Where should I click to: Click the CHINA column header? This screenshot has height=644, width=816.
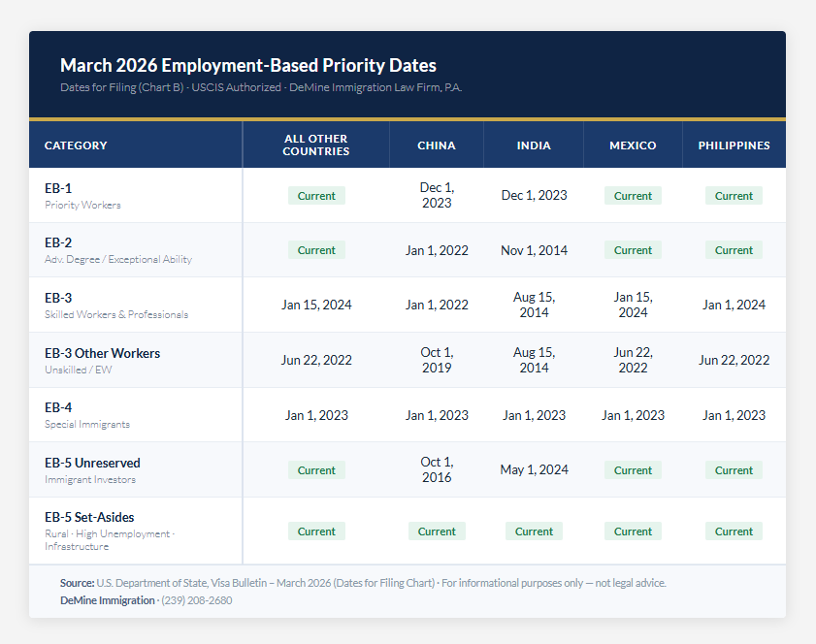click(437, 145)
